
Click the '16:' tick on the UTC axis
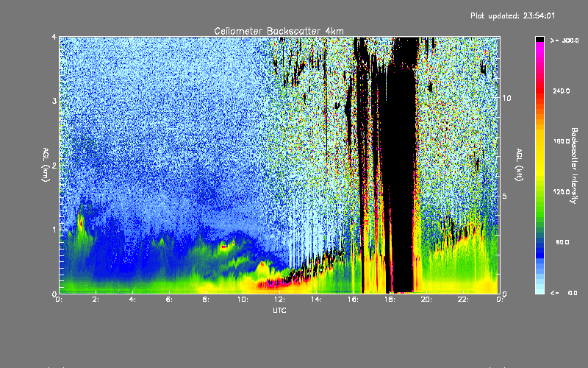point(353,300)
